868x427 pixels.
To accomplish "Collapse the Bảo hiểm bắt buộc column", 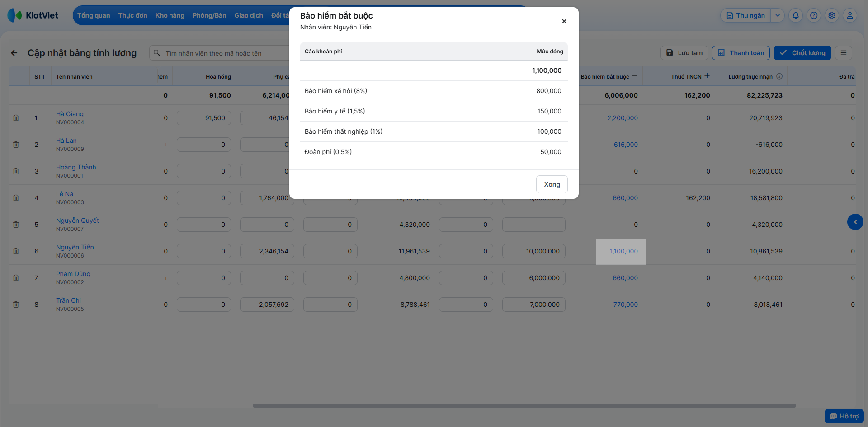I will [x=635, y=76].
